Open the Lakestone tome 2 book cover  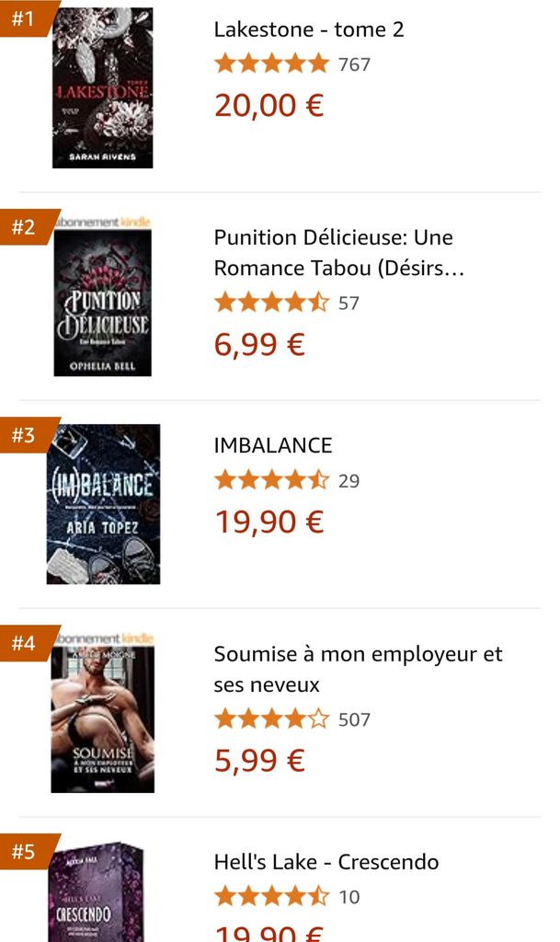[x=102, y=88]
